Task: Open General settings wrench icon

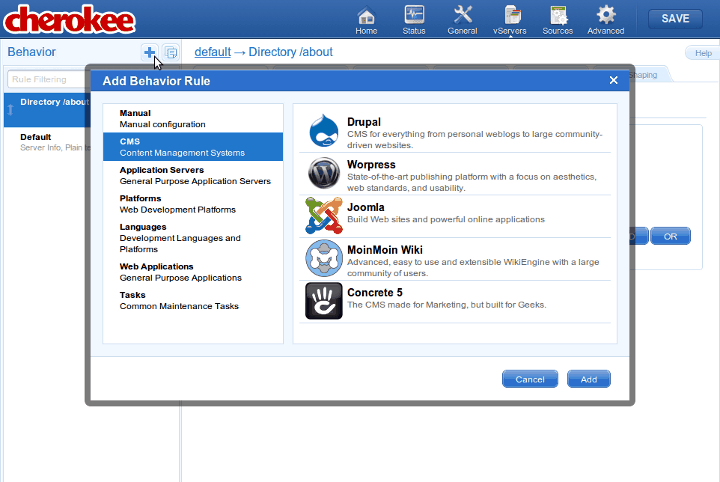Action: (x=462, y=17)
